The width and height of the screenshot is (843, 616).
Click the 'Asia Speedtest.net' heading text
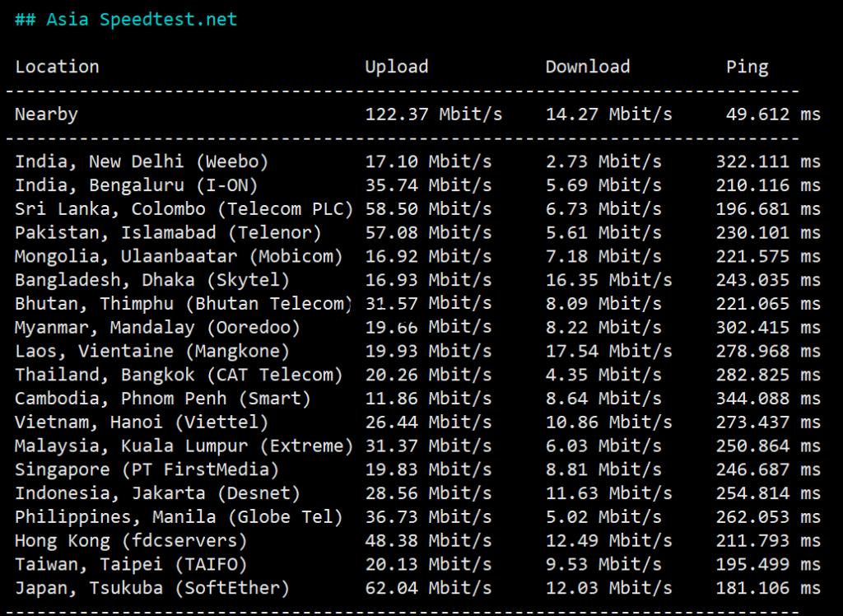coord(142,20)
